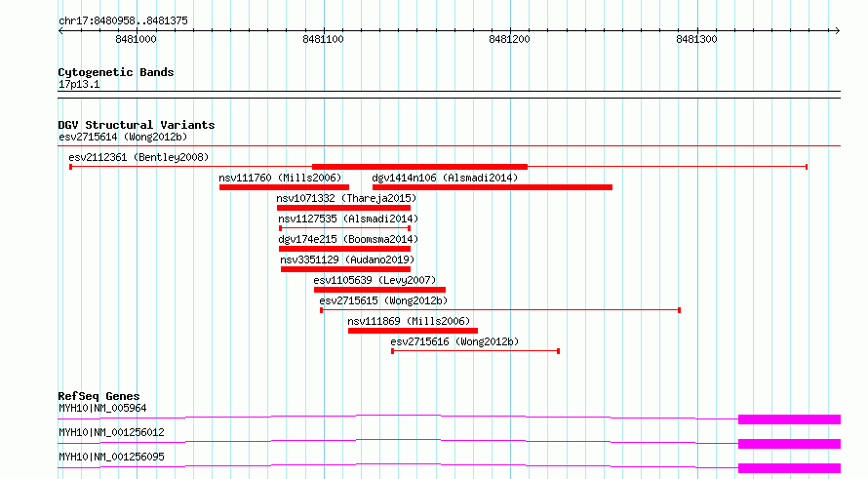868x479 pixels.
Task: Select nsv111869 (Mills2006) label
Action: [x=409, y=321]
